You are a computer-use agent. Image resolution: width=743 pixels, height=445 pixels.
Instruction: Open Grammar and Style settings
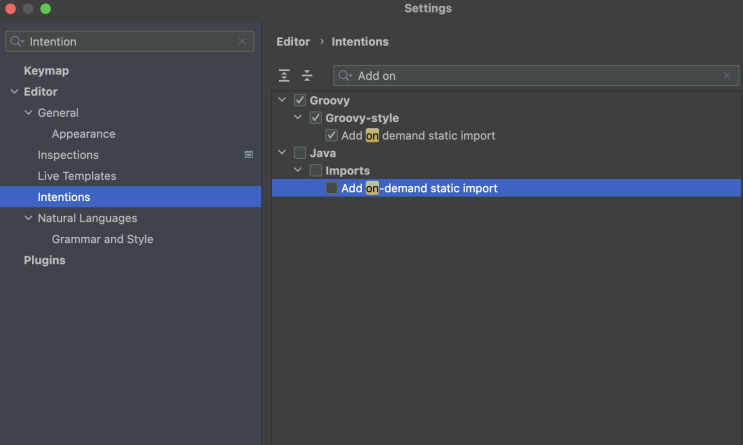[102, 239]
